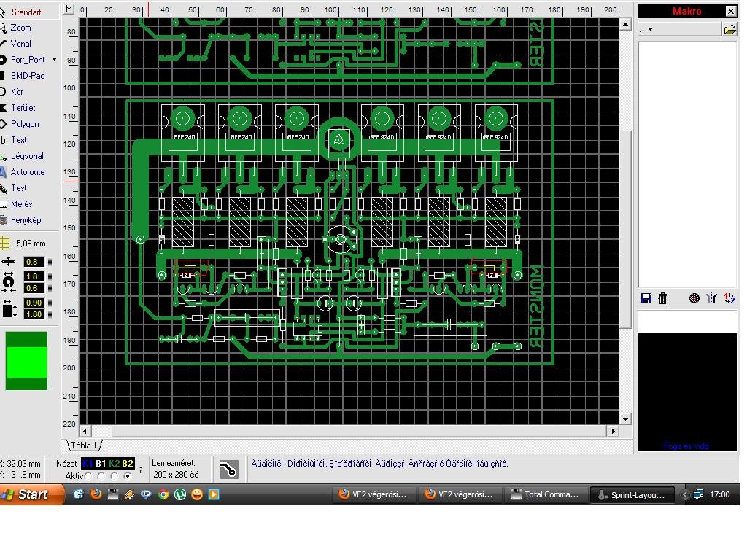The image size is (747, 560).
Task: Open the Total Commander taskbar item
Action: (546, 495)
